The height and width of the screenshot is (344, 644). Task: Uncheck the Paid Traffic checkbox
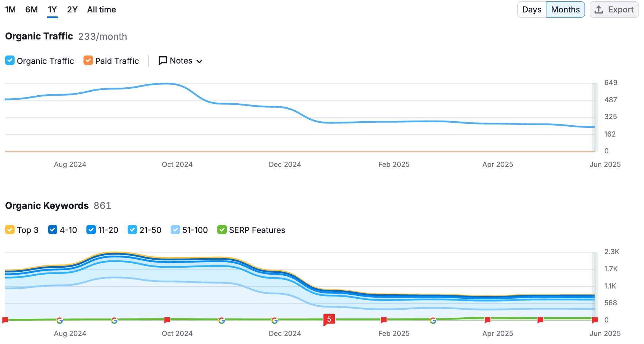point(88,61)
